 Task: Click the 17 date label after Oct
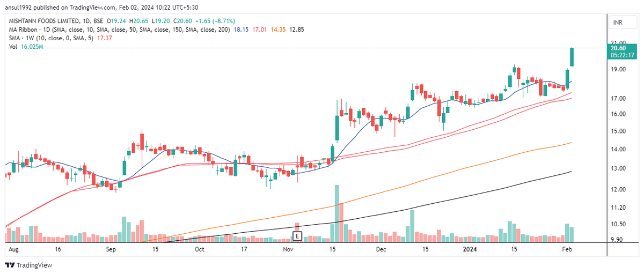click(244, 249)
